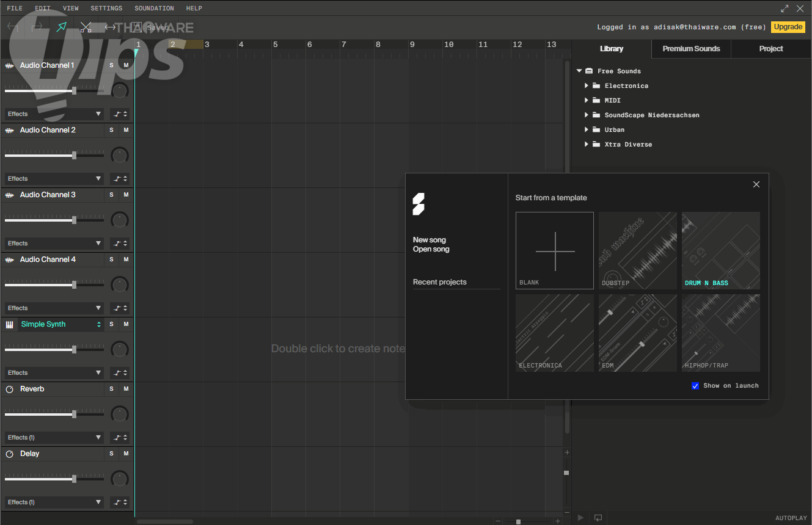Expand the Urban sounds folder

coord(587,130)
